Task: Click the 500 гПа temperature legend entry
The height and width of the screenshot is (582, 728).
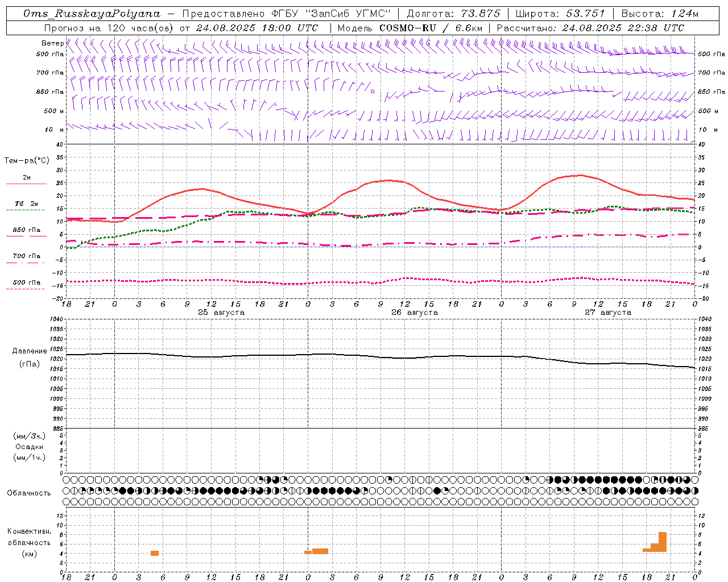Action: [x=26, y=285]
